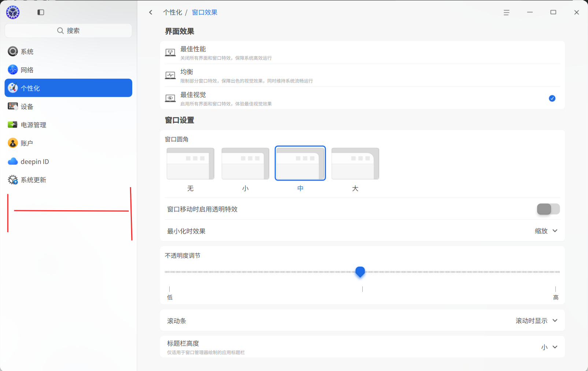Screen dimensions: 588x371
Task: Open 系统更新 in the sidebar
Action: point(68,179)
